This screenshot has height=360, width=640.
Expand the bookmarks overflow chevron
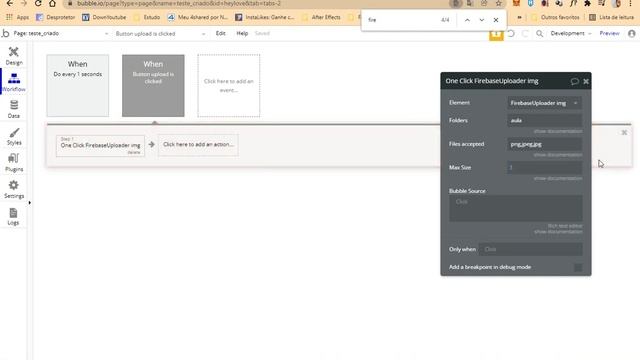(x=519, y=17)
